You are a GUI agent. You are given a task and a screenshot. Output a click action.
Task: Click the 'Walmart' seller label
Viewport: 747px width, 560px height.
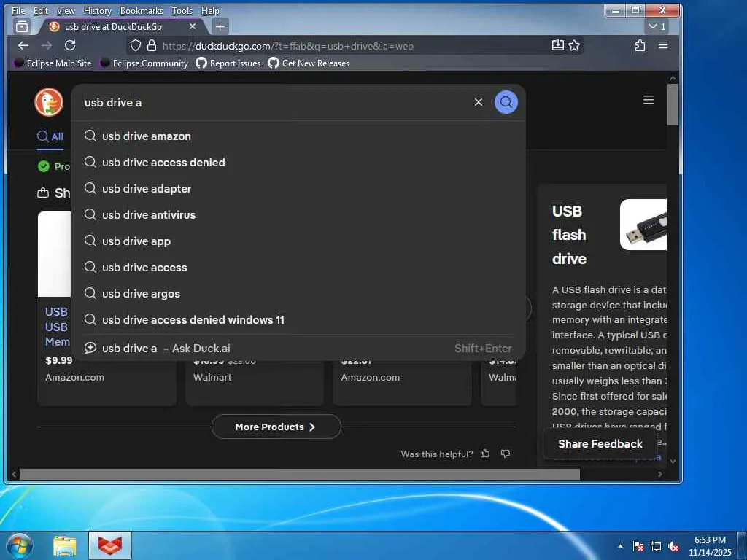point(212,377)
